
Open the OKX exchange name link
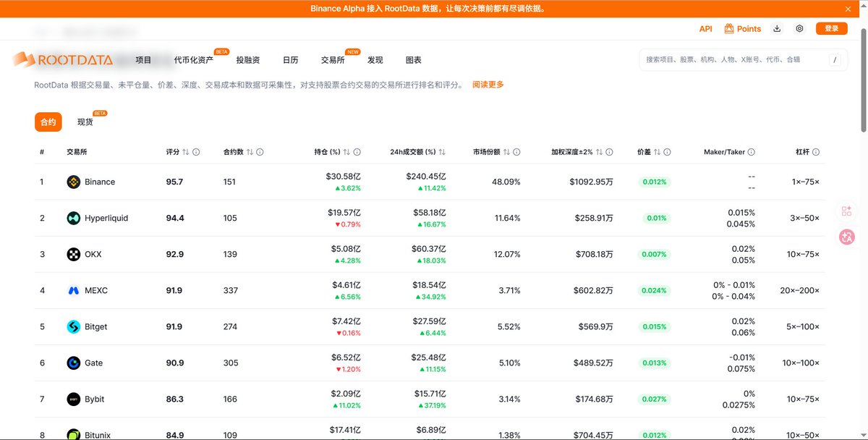coord(93,254)
